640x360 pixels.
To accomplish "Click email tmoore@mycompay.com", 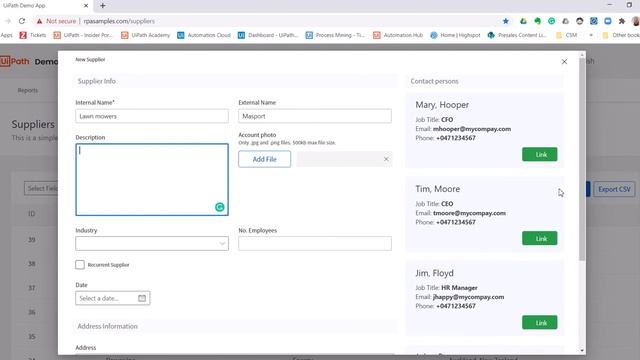I will pyautogui.click(x=469, y=213).
